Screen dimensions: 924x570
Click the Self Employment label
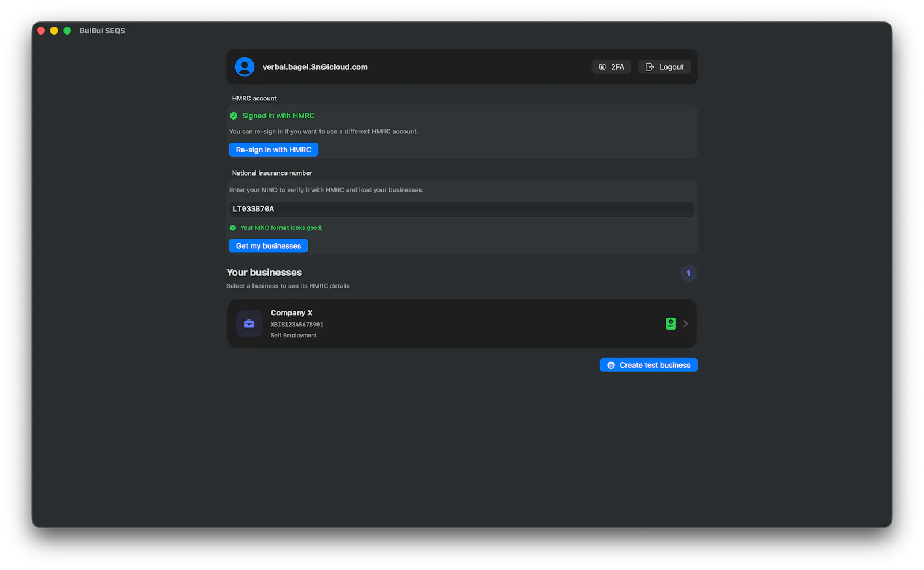click(293, 336)
